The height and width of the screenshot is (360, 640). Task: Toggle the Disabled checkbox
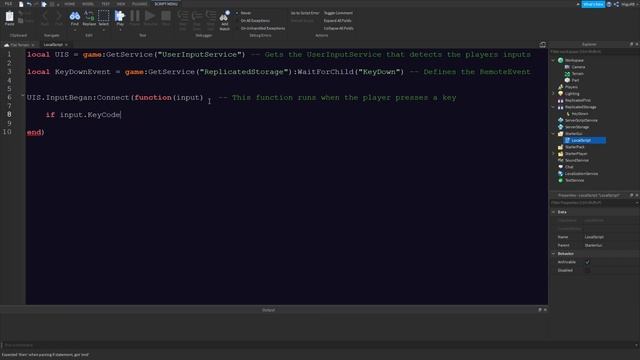[x=587, y=270]
